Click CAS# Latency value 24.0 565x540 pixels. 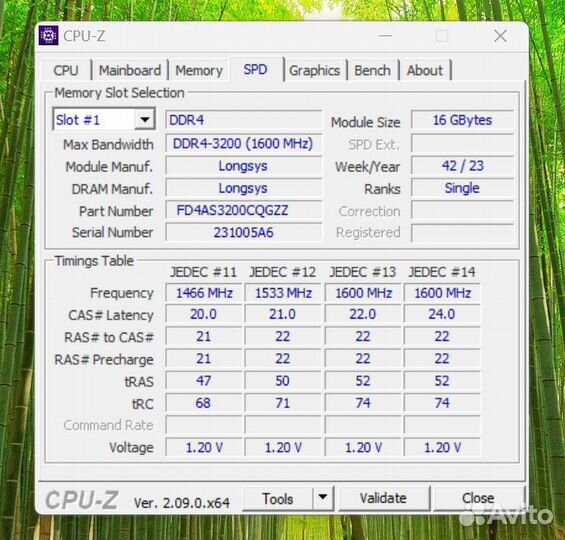pos(442,314)
